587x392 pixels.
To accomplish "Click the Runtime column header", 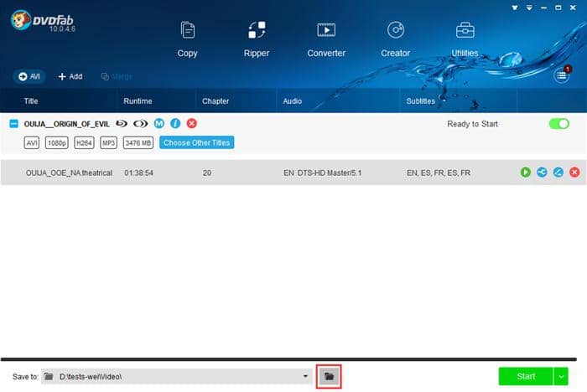I will [138, 101].
